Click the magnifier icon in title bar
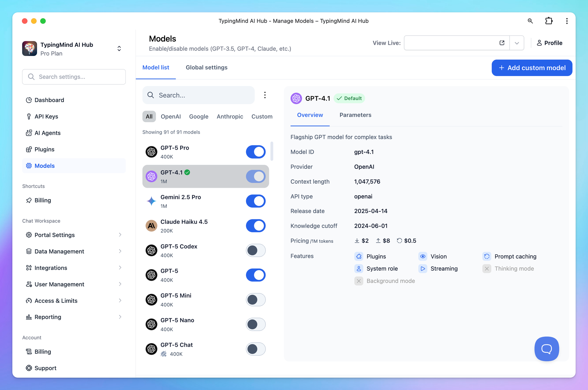The height and width of the screenshot is (390, 588). (530, 21)
